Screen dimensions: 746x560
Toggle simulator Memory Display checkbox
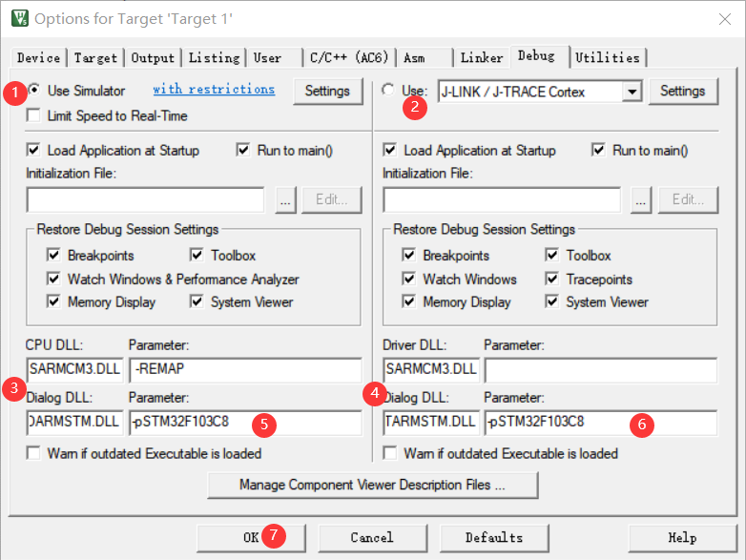(53, 301)
